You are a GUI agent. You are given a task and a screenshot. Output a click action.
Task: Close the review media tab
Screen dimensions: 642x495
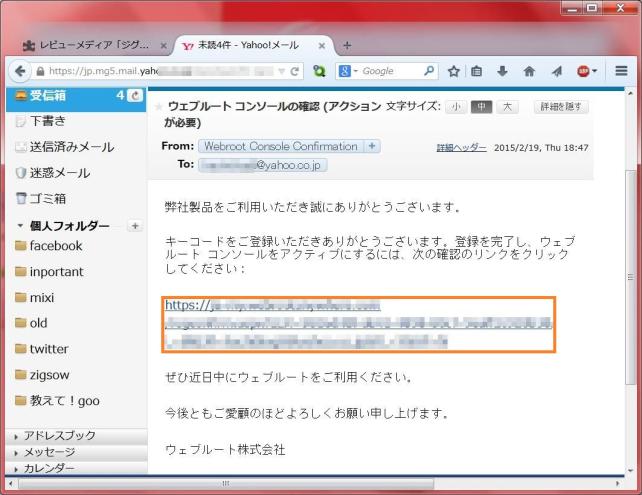pyautogui.click(x=163, y=45)
